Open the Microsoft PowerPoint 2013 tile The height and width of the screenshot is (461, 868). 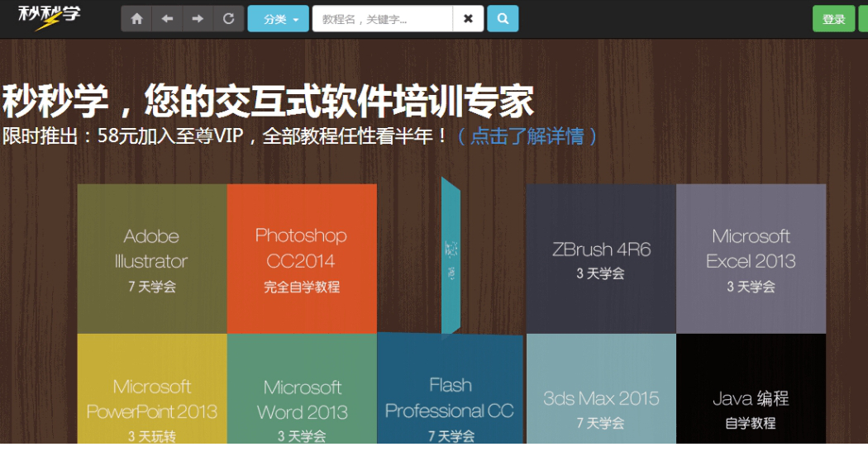point(152,388)
